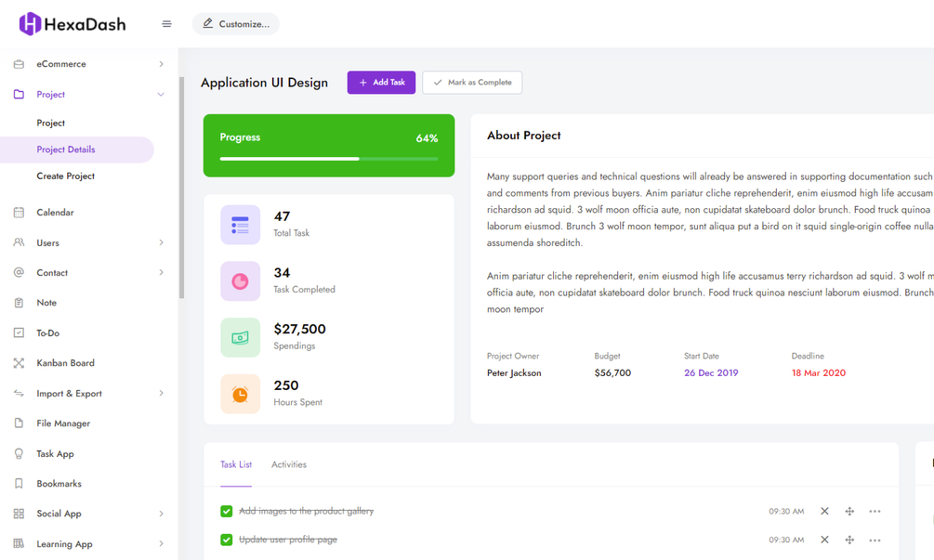
Task: Select Create Project submenu item
Action: (x=66, y=176)
